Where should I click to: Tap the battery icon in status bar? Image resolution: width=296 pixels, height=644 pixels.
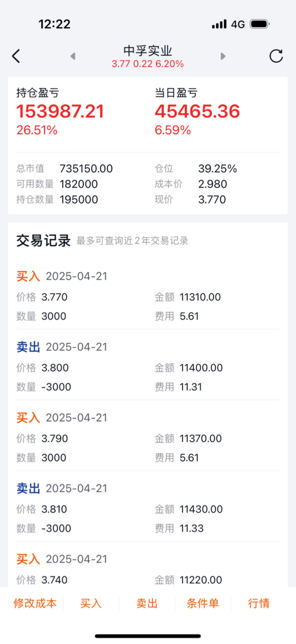coord(260,24)
